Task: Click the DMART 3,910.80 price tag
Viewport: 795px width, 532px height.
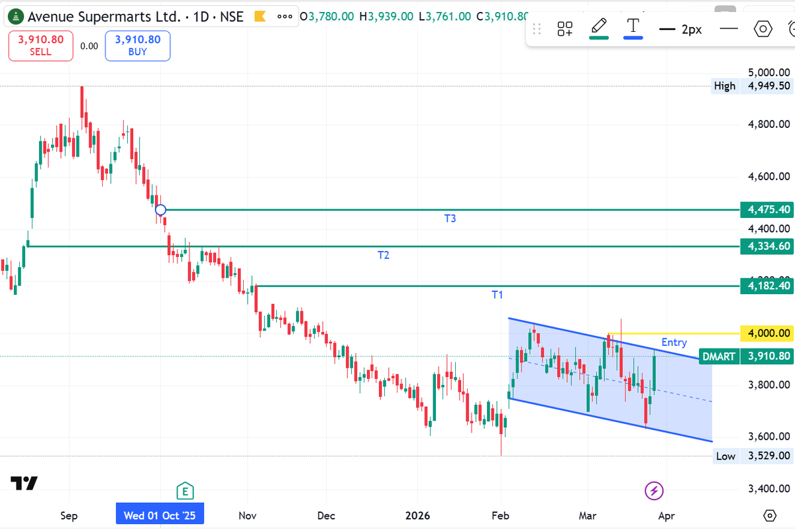Action: [747, 356]
